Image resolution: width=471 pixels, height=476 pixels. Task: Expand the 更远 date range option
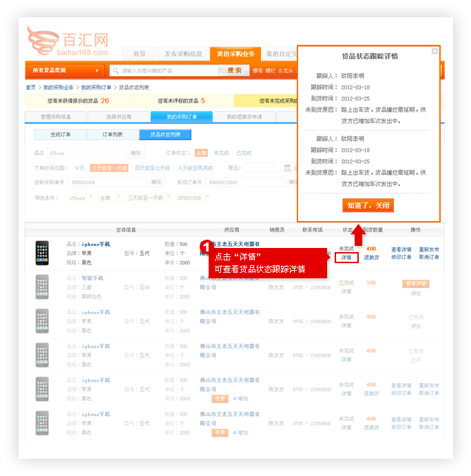(234, 167)
